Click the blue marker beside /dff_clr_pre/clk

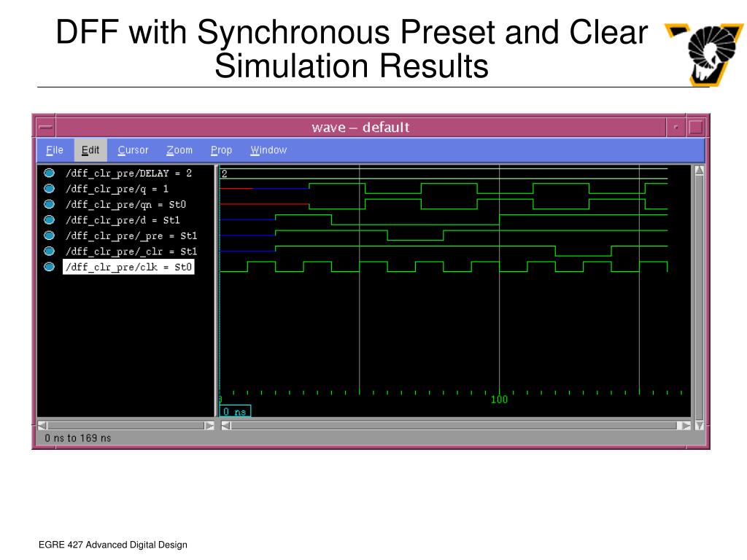49,267
